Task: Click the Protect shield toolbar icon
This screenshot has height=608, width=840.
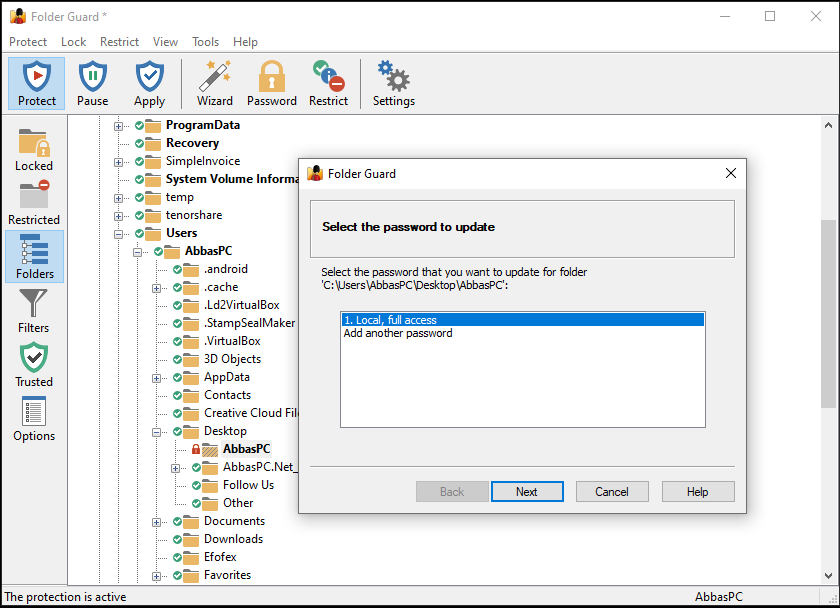Action: pos(36,84)
